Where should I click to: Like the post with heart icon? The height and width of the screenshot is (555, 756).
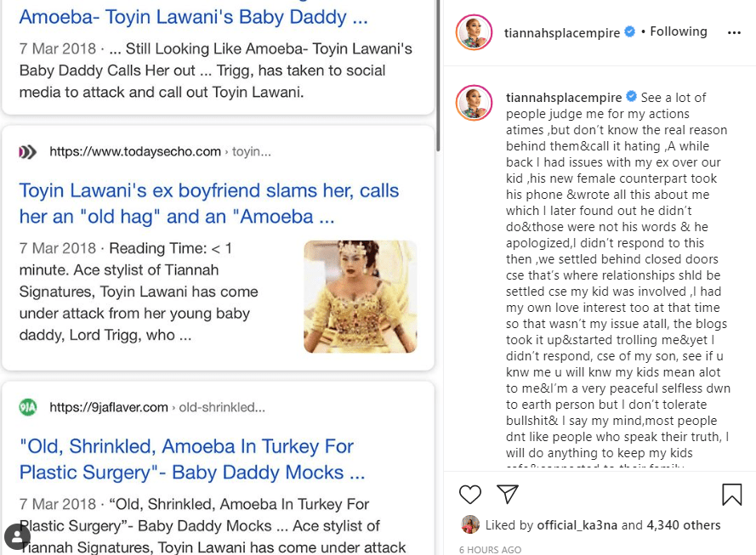tap(470, 494)
